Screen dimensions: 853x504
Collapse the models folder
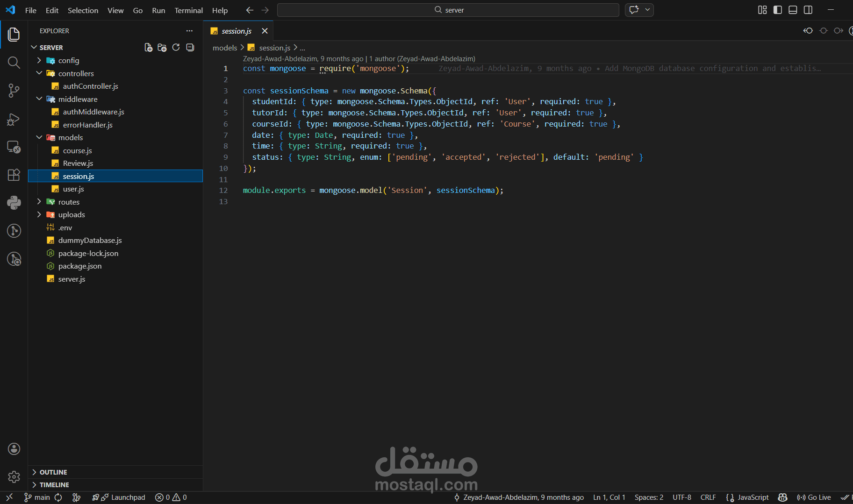pyautogui.click(x=115, y=138)
